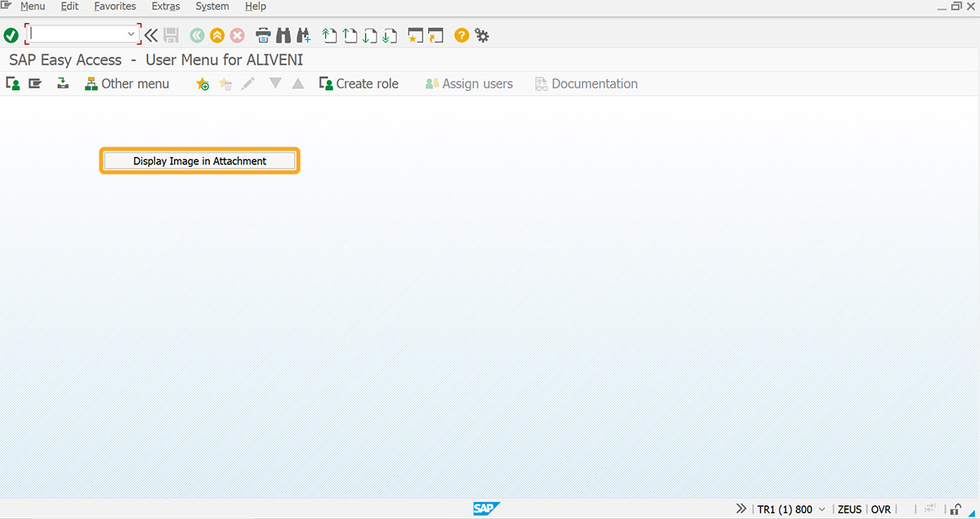The image size is (980, 519).
Task: Click the data transfer arrows status icon
Action: tap(929, 509)
